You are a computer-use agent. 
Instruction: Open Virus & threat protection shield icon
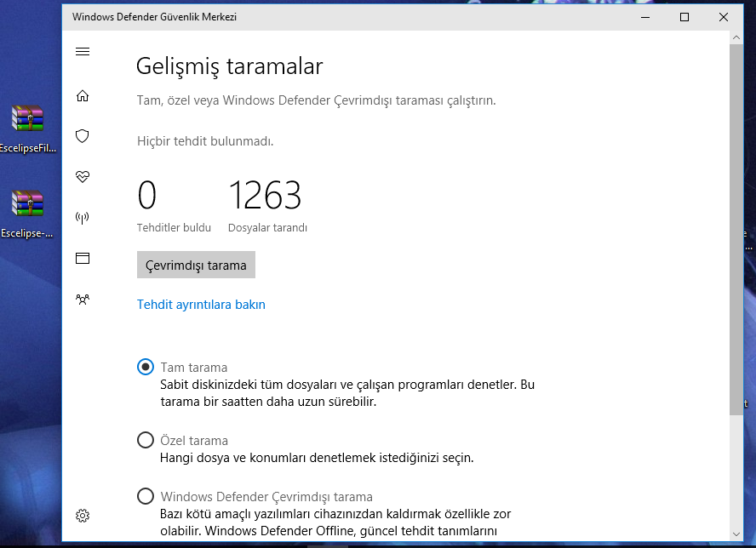pyautogui.click(x=83, y=136)
